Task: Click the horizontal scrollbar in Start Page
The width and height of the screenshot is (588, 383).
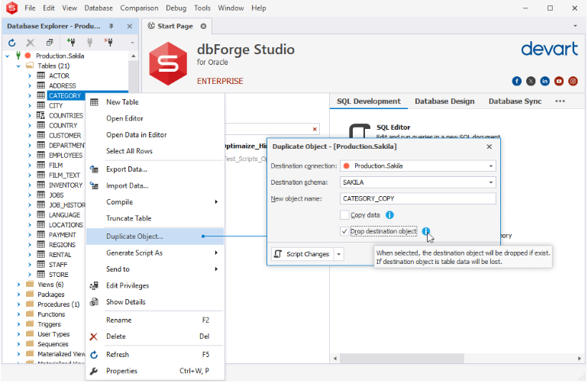Action: point(401,359)
